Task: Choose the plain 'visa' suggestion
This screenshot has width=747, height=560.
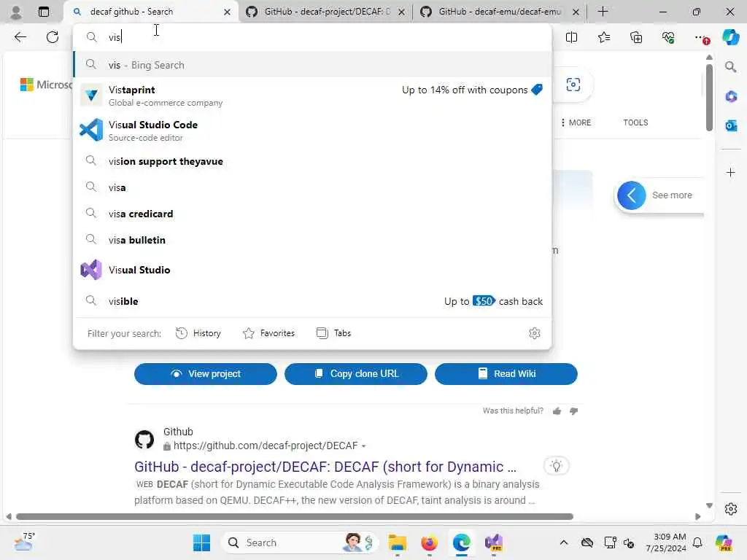Action: pos(312,187)
